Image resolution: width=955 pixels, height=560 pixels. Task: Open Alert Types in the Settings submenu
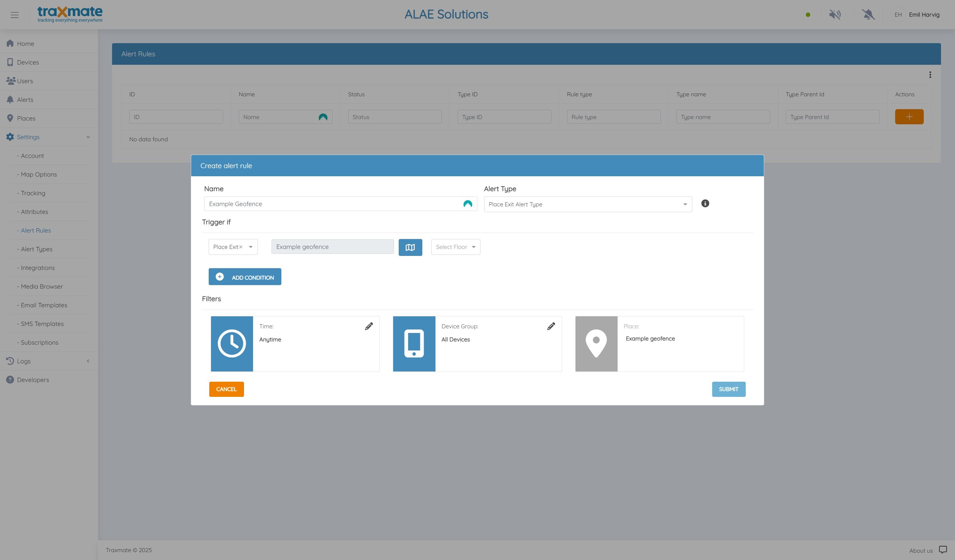pos(36,249)
